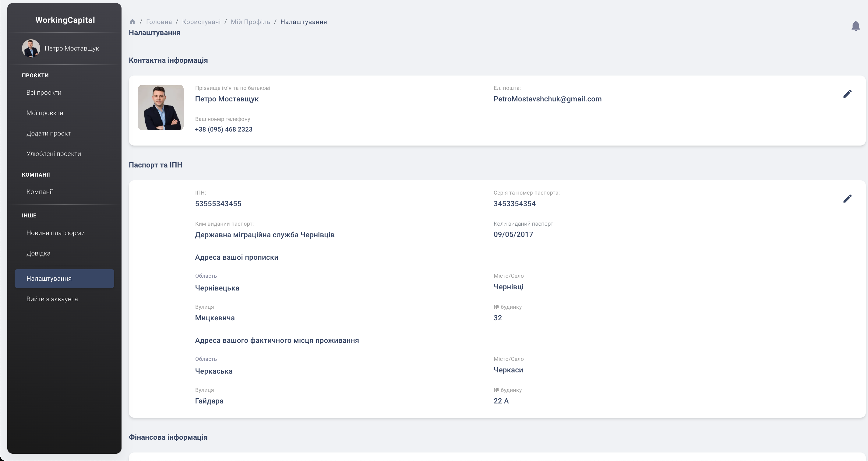Follow the Головна breadcrumb link
Viewport: 868px width, 461px height.
click(159, 22)
